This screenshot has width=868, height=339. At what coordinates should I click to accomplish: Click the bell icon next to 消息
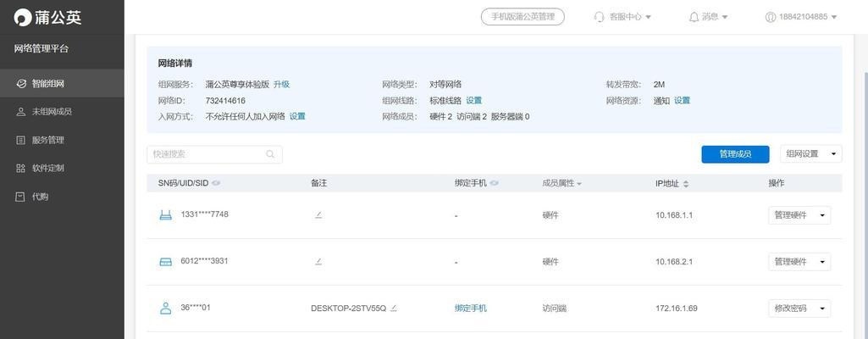[x=694, y=17]
